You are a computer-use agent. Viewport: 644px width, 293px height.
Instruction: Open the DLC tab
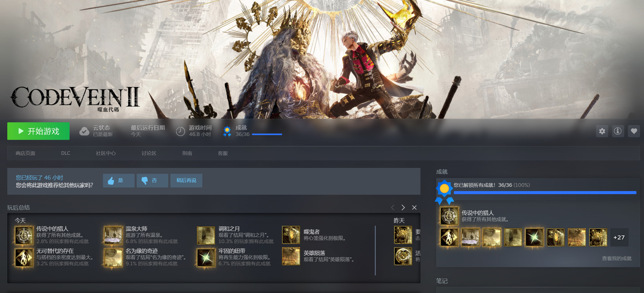(x=65, y=153)
